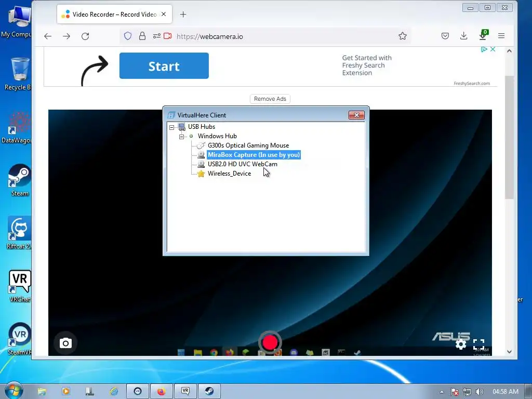Open Internet Explorer from the taskbar
The height and width of the screenshot is (399, 532).
(114, 391)
